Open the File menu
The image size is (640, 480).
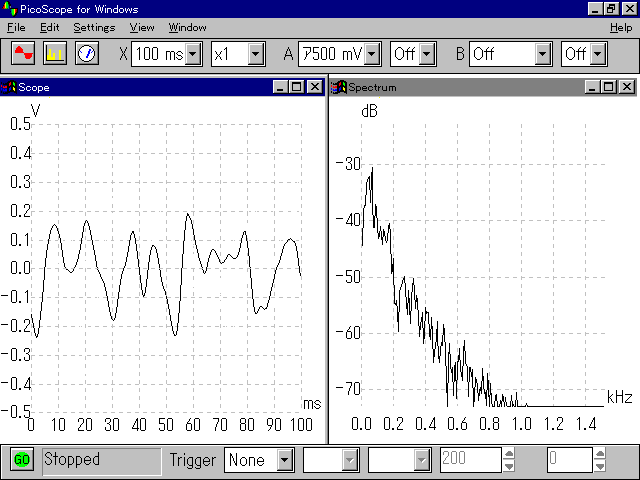[16, 28]
